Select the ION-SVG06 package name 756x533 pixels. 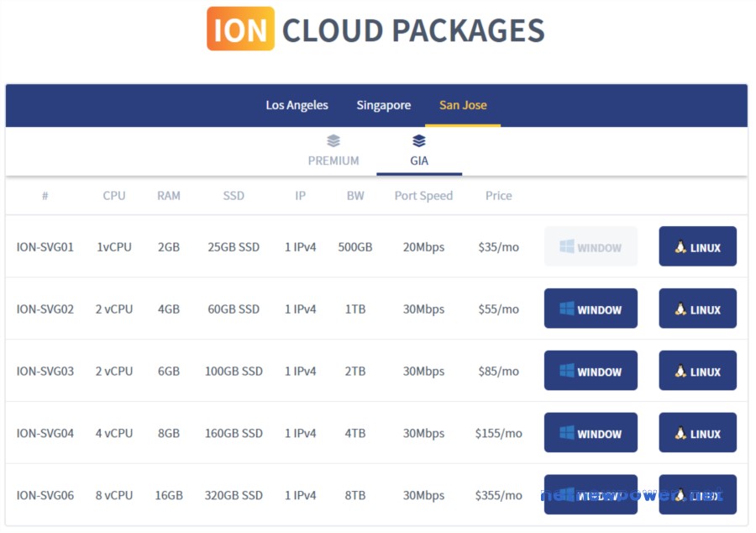coord(45,495)
